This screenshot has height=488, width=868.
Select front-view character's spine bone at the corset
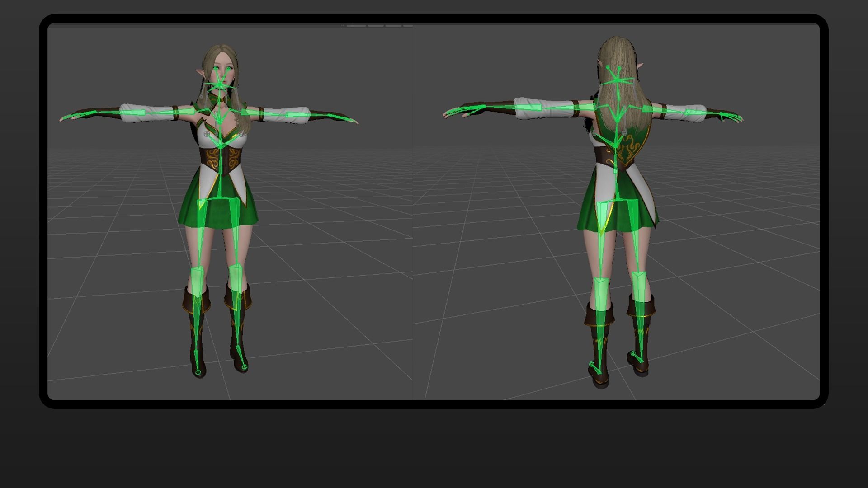pos(220,161)
